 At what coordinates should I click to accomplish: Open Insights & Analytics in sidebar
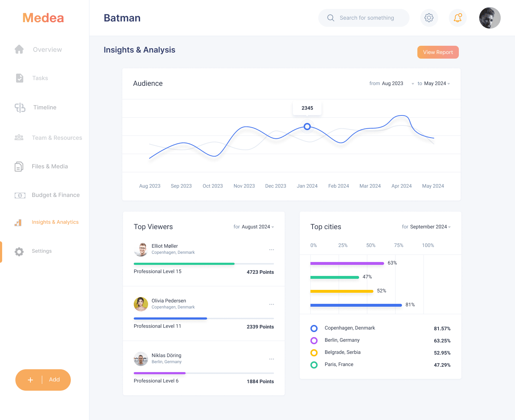[55, 222]
